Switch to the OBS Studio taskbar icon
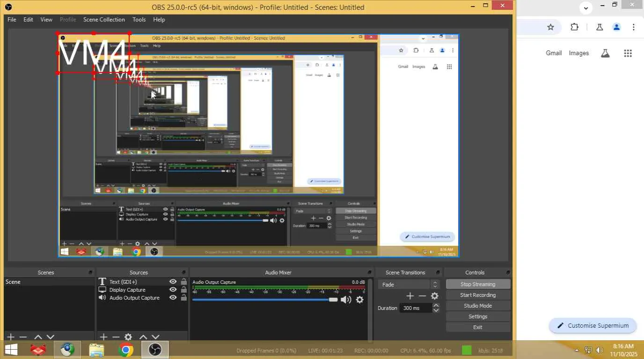The width and height of the screenshot is (644, 359). click(154, 350)
